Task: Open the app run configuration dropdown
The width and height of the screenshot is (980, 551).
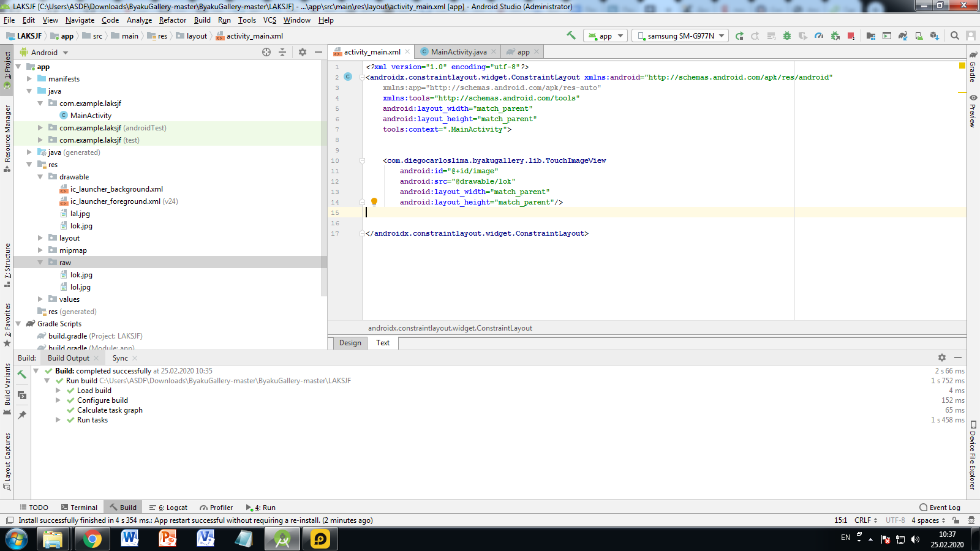Action: point(605,36)
